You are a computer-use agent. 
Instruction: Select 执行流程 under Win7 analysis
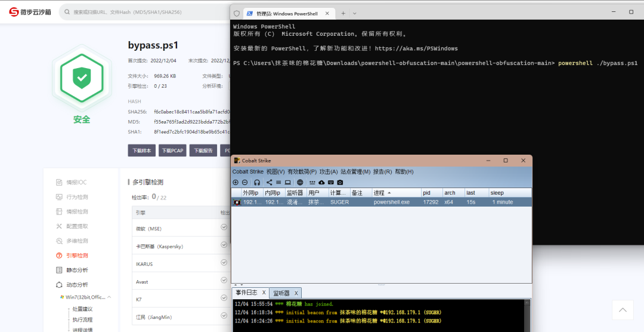pyautogui.click(x=82, y=319)
